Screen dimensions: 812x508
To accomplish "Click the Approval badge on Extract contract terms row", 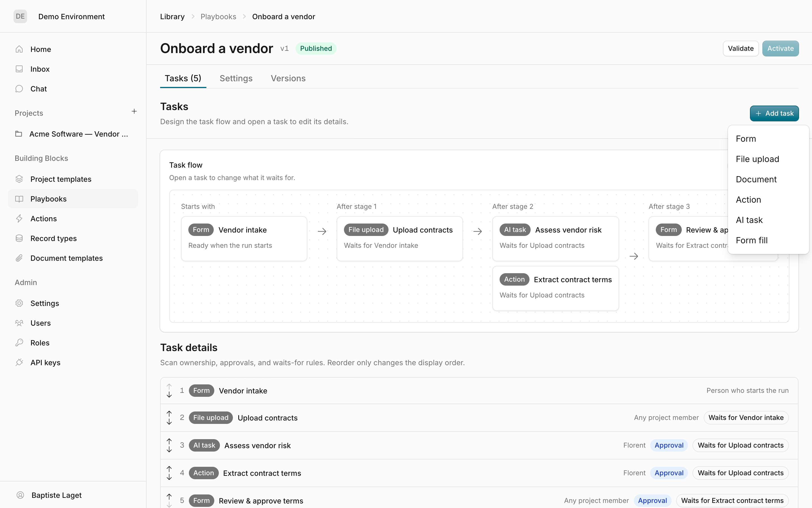I will pos(669,473).
